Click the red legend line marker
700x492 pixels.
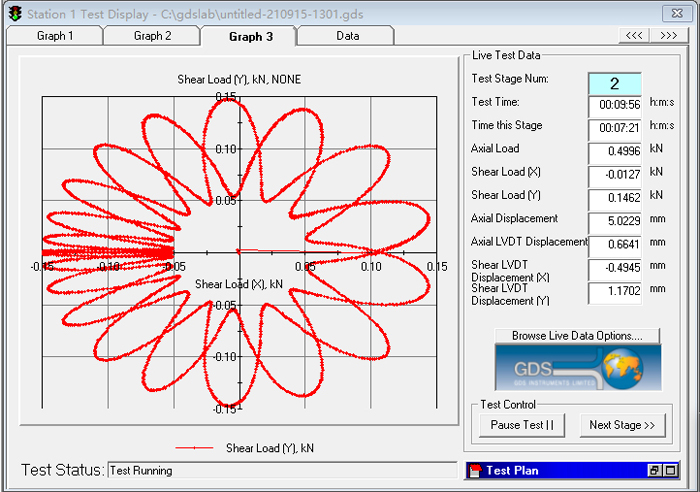[x=194, y=447]
